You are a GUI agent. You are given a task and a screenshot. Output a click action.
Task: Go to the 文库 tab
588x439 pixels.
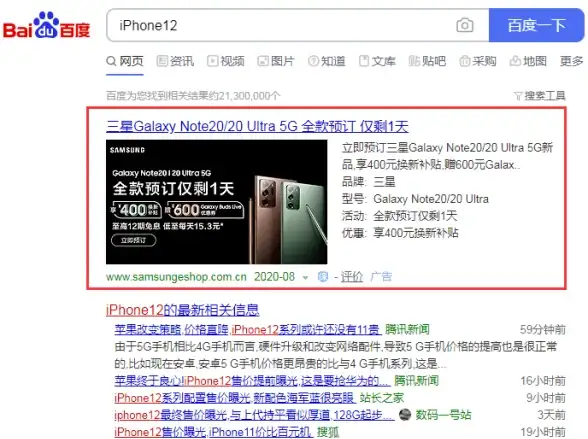coord(377,61)
